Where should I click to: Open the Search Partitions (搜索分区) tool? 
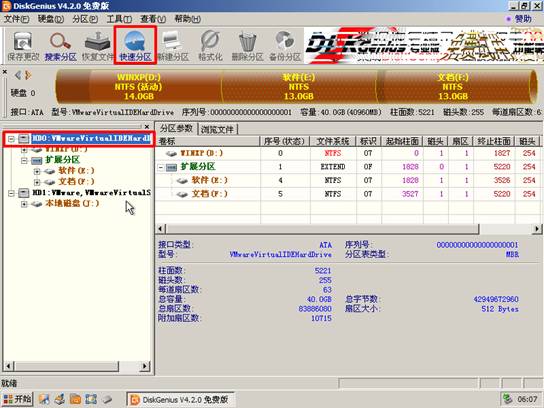pyautogui.click(x=60, y=46)
